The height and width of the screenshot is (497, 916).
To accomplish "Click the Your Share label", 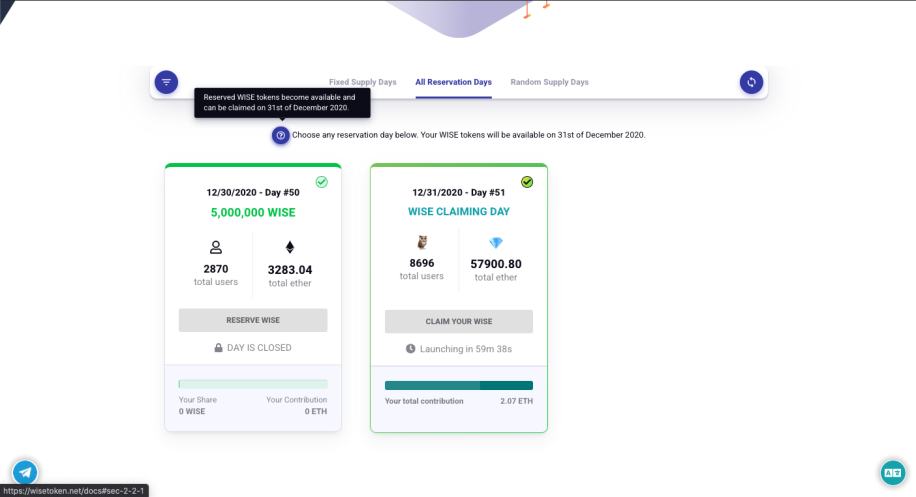I will [197, 400].
